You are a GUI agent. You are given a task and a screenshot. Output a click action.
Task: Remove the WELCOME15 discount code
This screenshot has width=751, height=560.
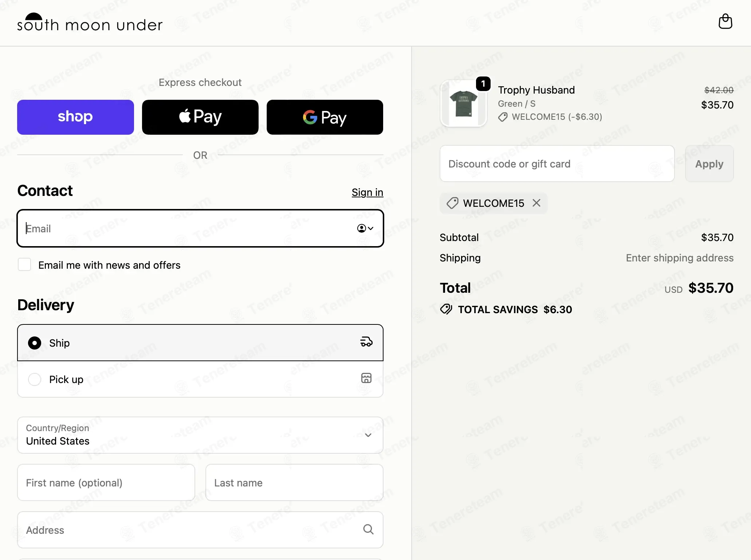coord(536,203)
